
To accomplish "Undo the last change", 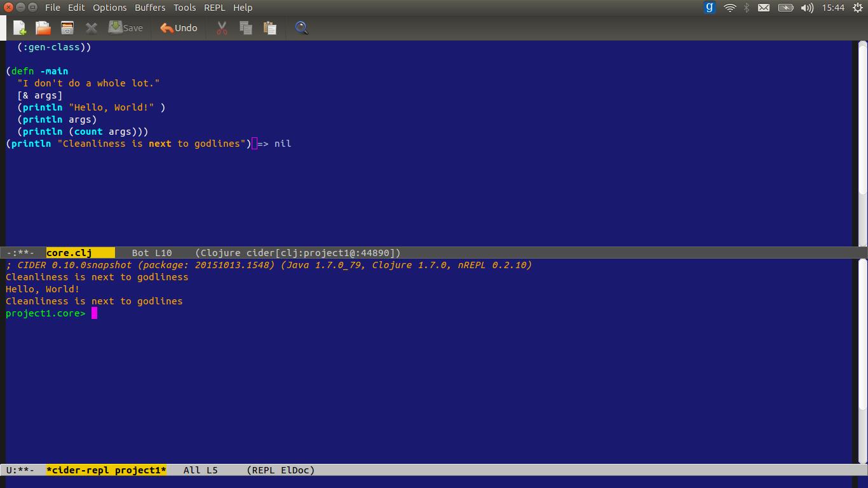I will (179, 28).
